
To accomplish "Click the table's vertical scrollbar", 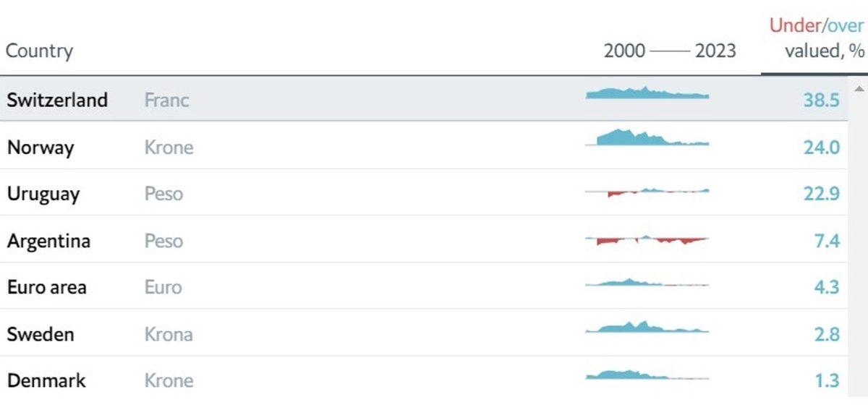I will (x=858, y=239).
